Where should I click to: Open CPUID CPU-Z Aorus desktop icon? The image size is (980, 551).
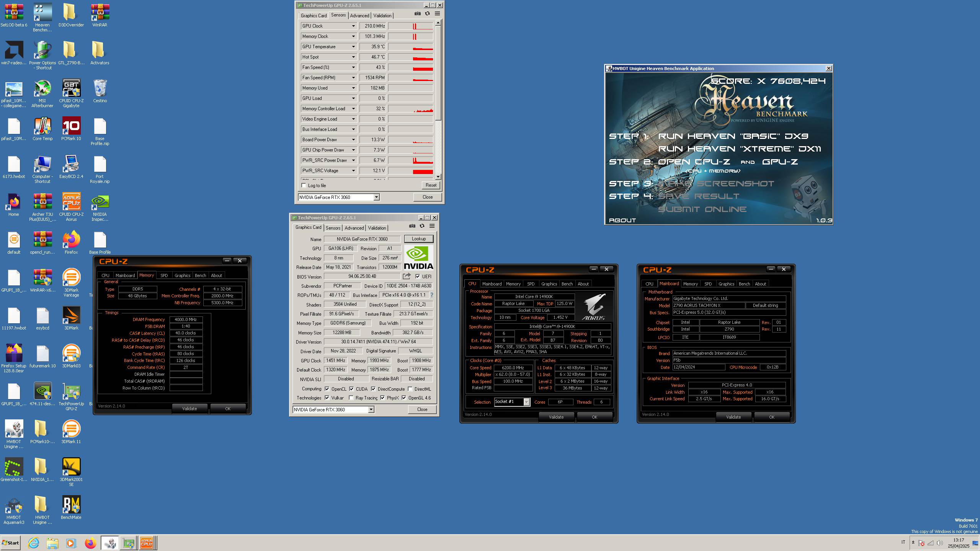71,207
